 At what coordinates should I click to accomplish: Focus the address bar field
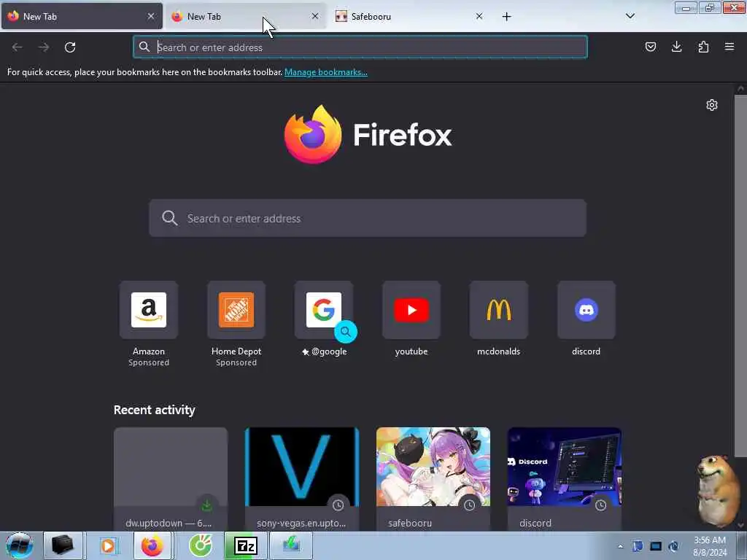tap(360, 47)
